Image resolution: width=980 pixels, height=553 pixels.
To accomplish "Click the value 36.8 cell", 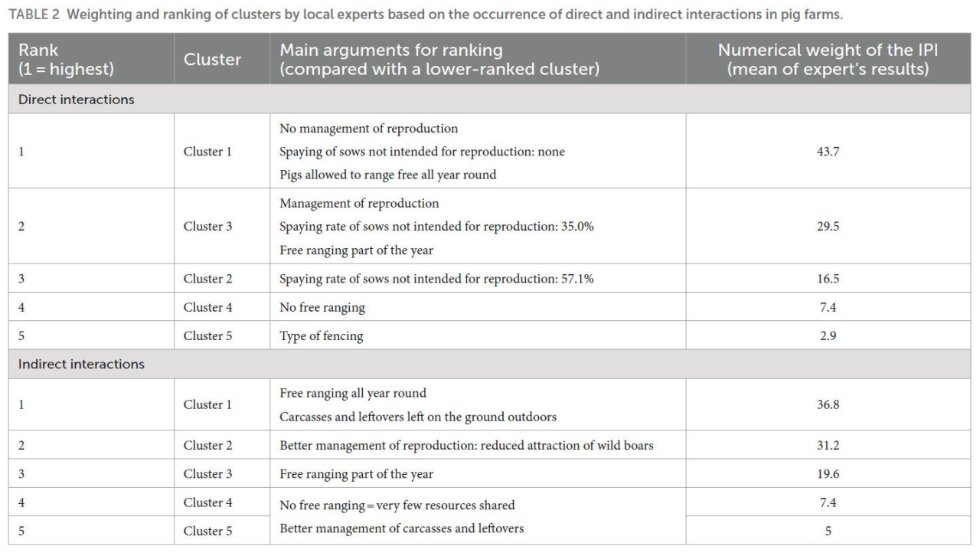I will (x=828, y=404).
